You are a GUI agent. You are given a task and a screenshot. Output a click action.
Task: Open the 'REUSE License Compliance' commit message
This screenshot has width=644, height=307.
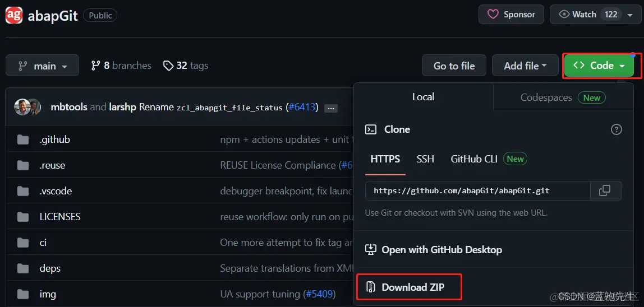278,165
